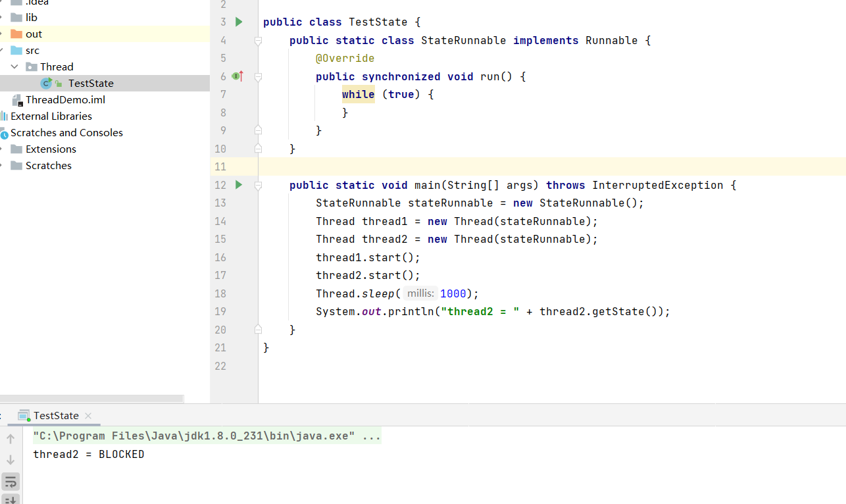Viewport: 846px width, 504px height.
Task: Click the ThreadDemo.iml file icon
Action: coord(17,99)
